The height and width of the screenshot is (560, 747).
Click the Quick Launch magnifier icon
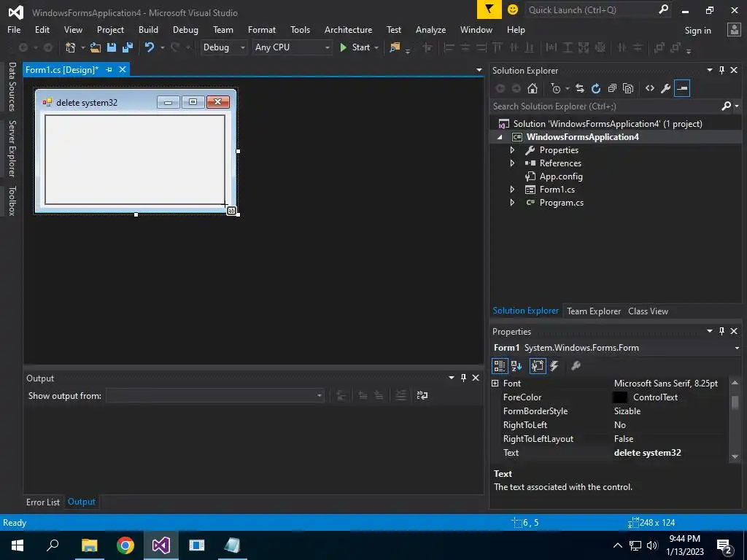click(x=663, y=9)
